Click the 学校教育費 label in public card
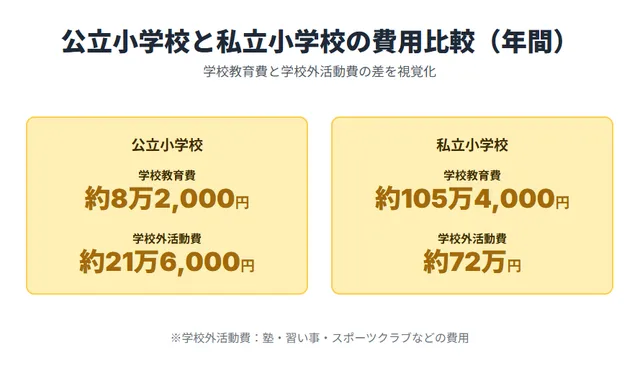The image size is (640, 373). pos(167,175)
